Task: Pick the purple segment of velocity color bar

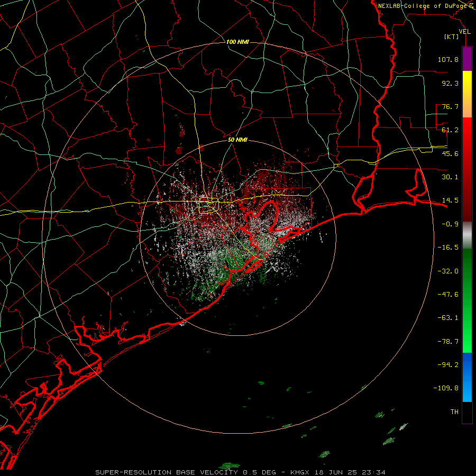Action: [x=467, y=59]
